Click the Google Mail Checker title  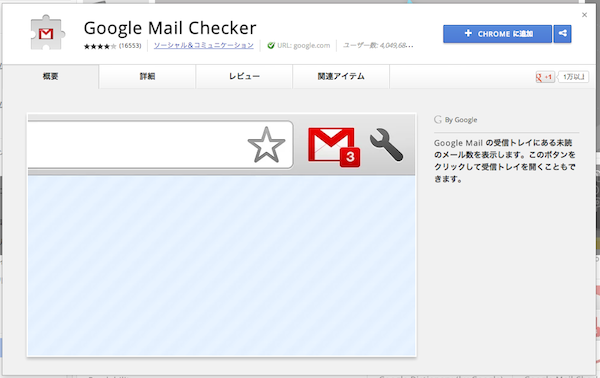(x=170, y=28)
